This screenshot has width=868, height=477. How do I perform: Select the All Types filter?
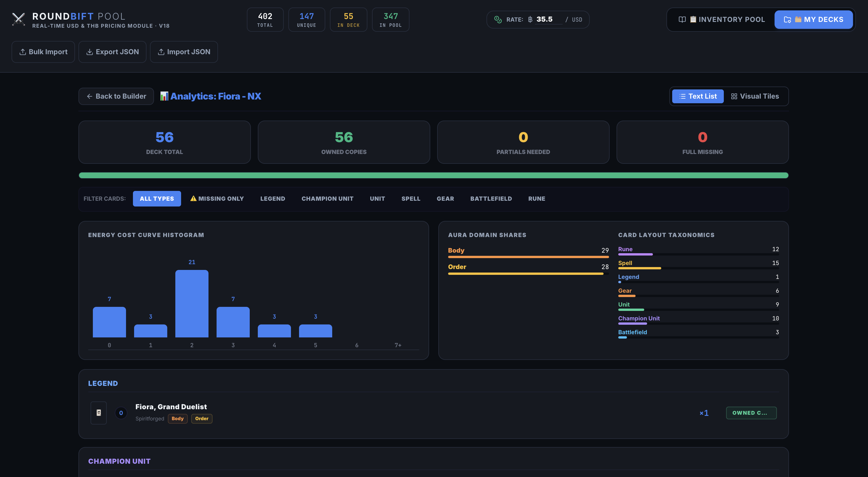point(157,199)
